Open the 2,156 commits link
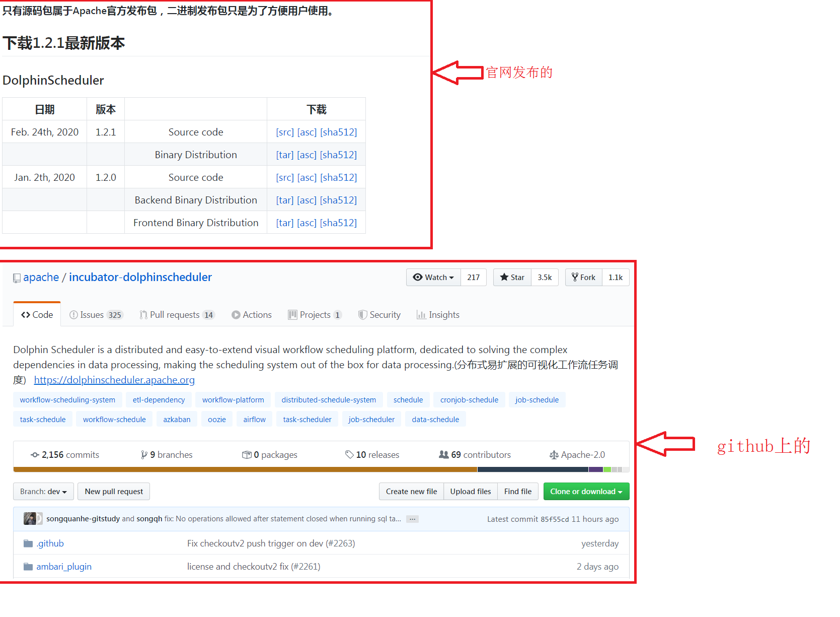The height and width of the screenshot is (617, 840). pyautogui.click(x=65, y=455)
